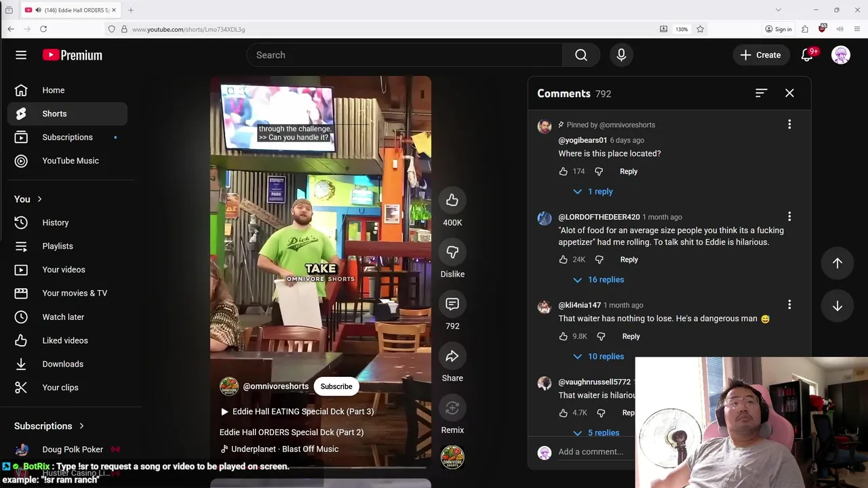Click the YouTube search input field
Viewport: 868px width, 488px height.
pos(405,55)
